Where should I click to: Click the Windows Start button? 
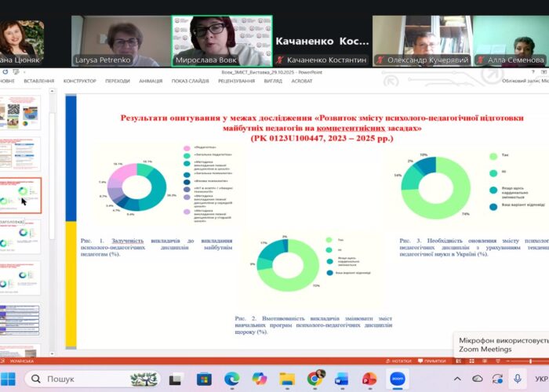point(10,379)
